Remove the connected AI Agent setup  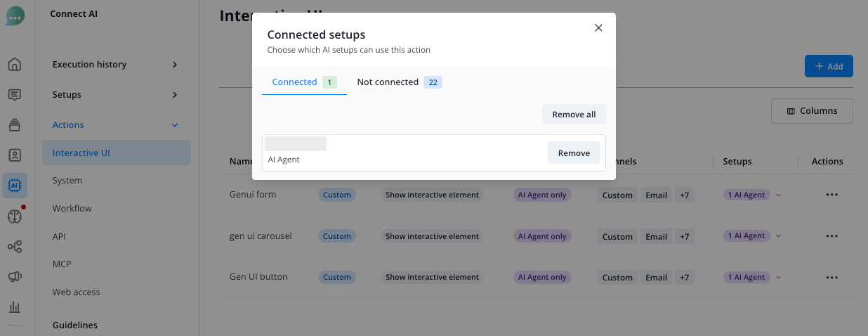point(574,153)
